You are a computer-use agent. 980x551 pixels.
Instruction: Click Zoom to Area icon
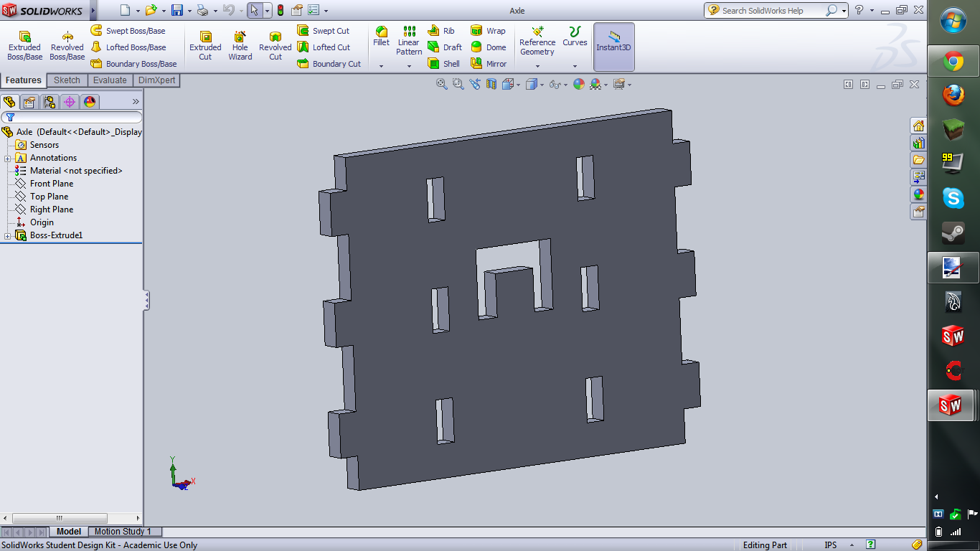(x=458, y=84)
